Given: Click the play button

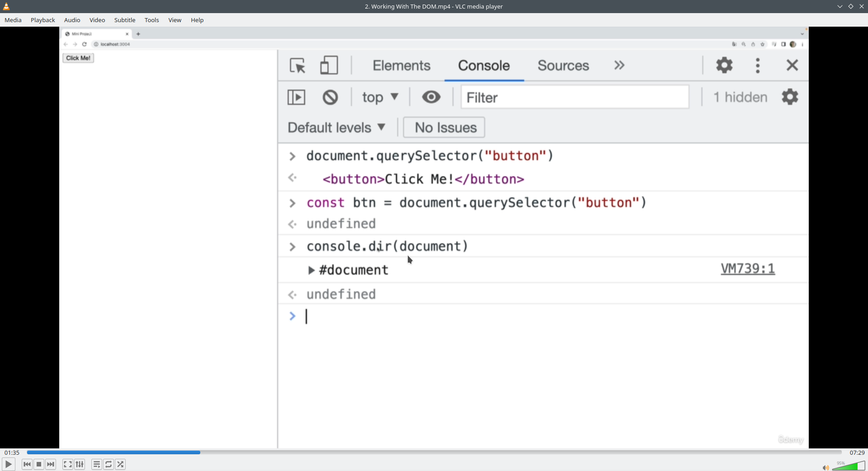Looking at the screenshot, I should pyautogui.click(x=8, y=464).
